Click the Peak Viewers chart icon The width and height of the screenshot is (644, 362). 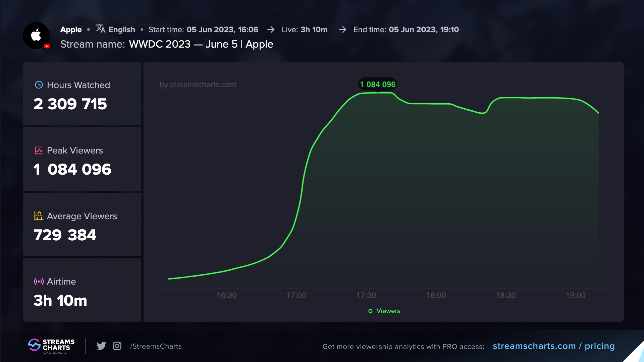coord(38,150)
